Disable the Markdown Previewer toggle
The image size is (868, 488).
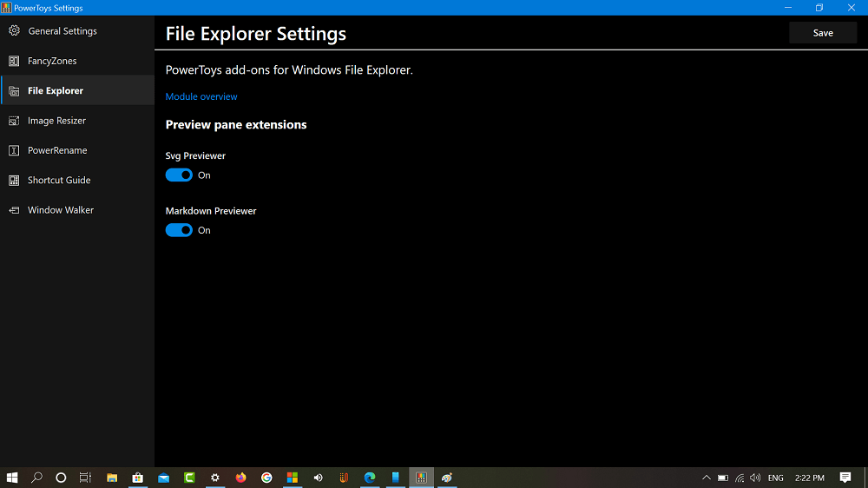[x=179, y=230]
